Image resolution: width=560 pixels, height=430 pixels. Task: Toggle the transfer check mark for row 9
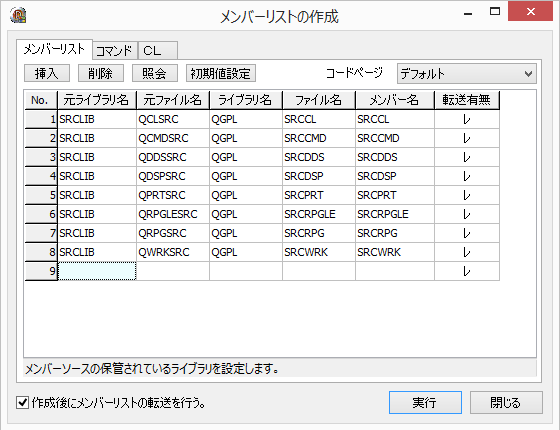pos(466,271)
